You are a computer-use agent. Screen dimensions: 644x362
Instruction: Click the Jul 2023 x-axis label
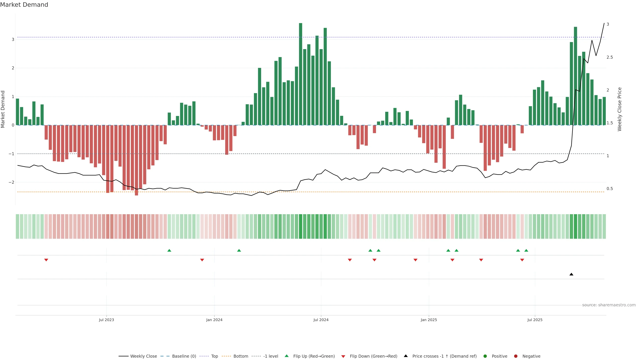point(106,320)
